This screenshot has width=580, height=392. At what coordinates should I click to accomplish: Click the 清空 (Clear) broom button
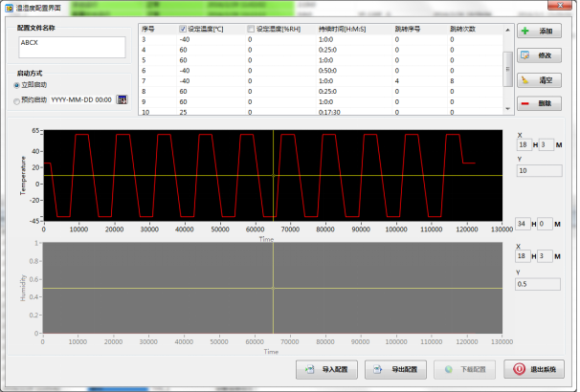click(541, 79)
